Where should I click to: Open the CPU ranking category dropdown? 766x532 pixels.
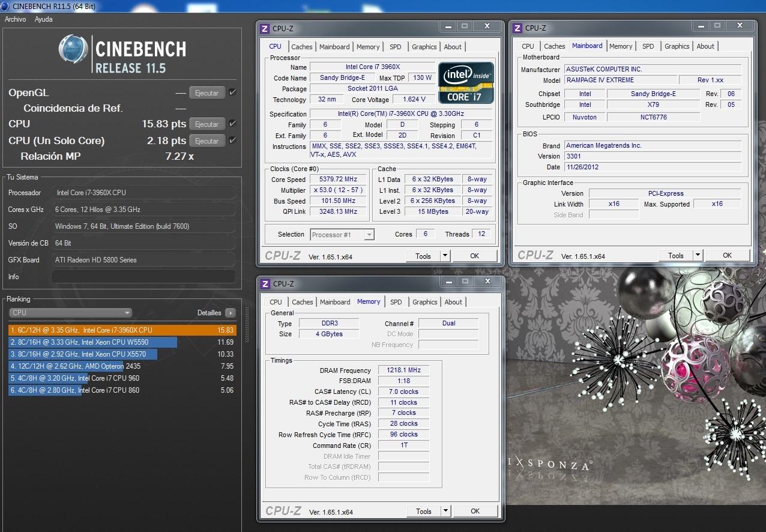[x=70, y=312]
